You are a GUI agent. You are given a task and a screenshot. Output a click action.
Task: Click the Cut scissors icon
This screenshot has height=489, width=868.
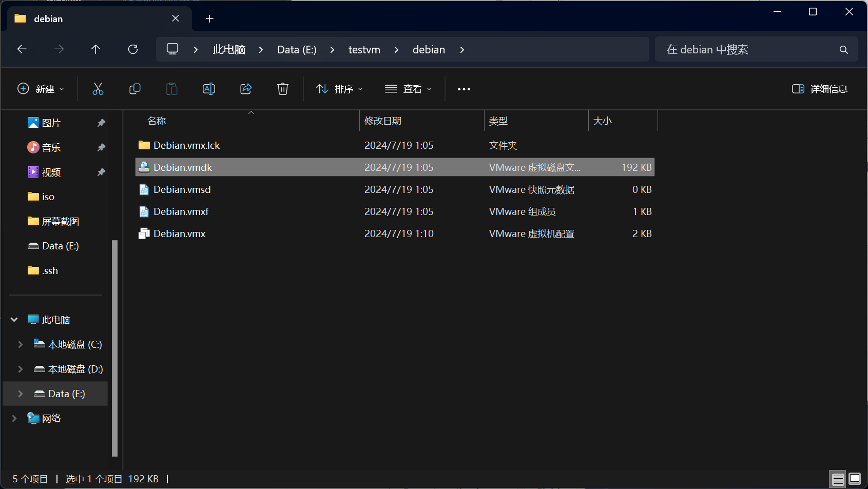98,89
